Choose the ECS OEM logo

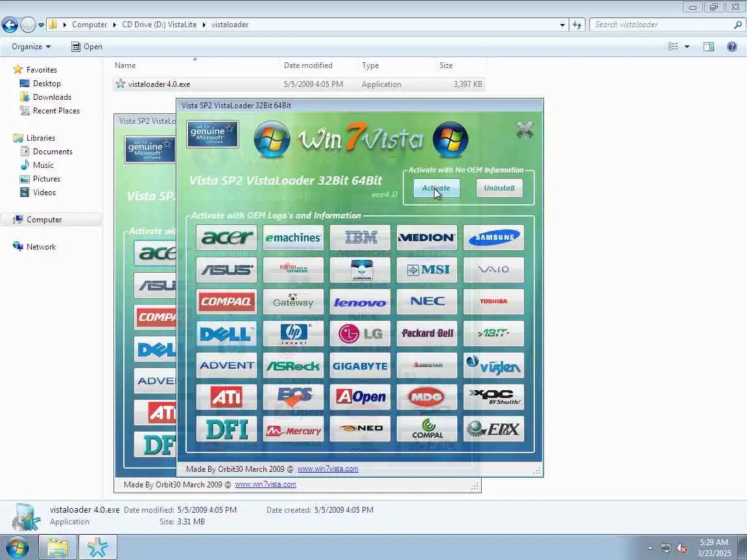293,397
